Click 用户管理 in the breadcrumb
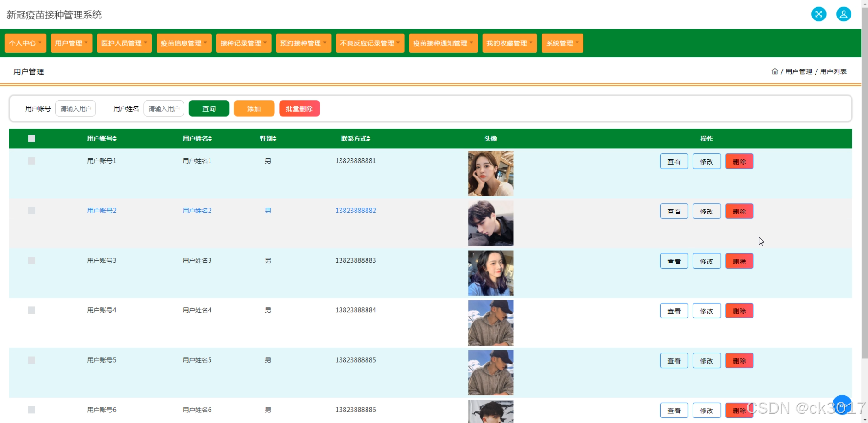The image size is (868, 423). [799, 71]
